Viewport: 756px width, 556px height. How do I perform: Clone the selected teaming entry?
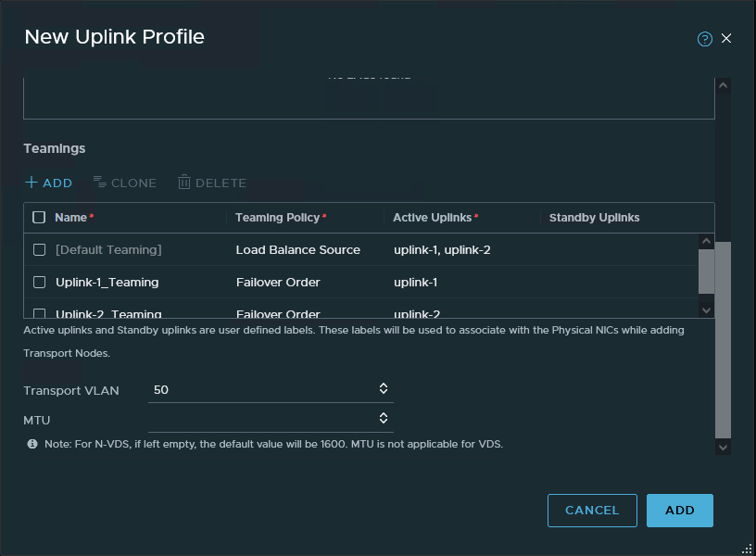[125, 183]
